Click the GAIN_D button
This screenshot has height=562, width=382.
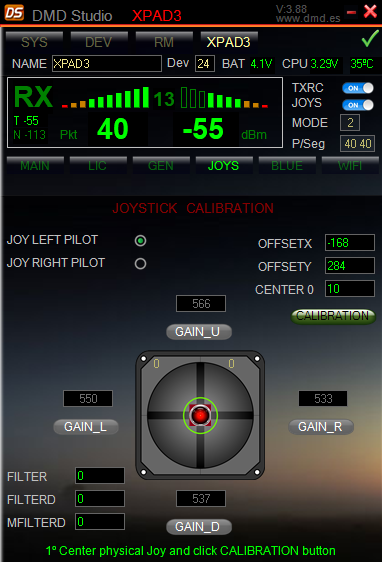[199, 527]
